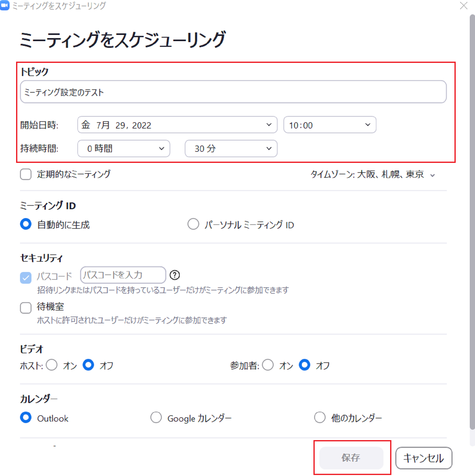Turn participant video オン
Screen dimensions: 475x476
[268, 365]
